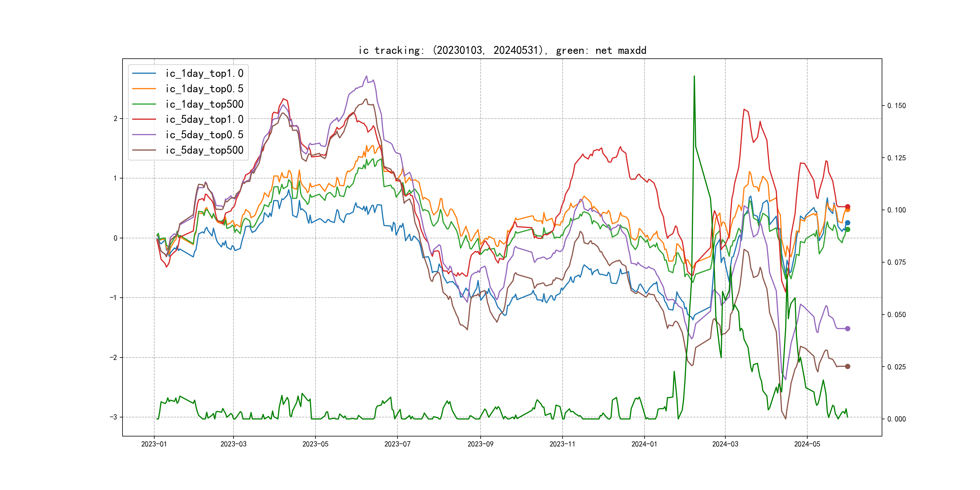The height and width of the screenshot is (490, 980).
Task: Click the green endpoint dot marker
Action: click(x=847, y=229)
